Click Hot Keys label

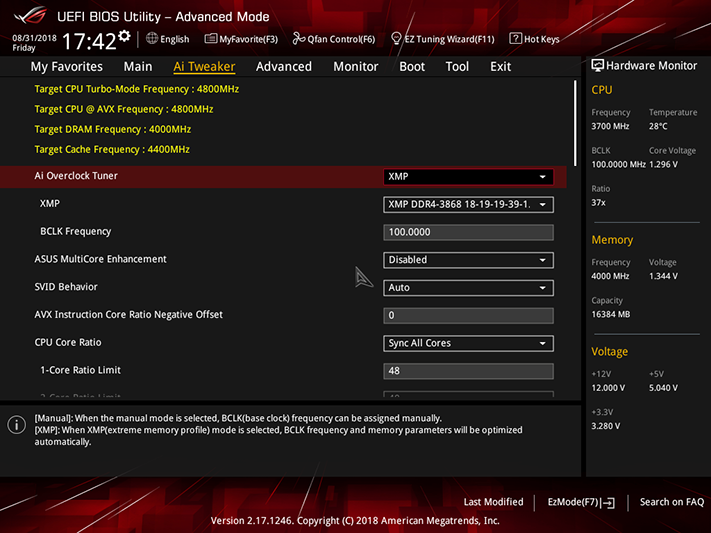(541, 39)
